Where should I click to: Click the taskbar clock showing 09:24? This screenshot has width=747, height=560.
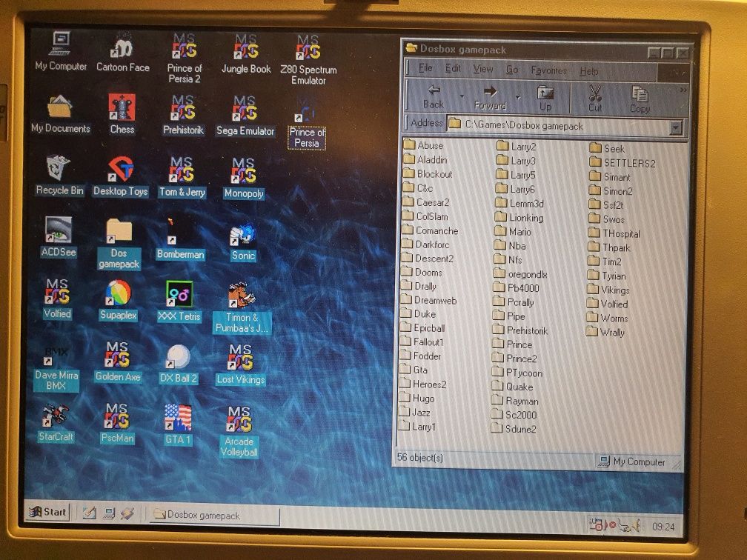pos(663,527)
